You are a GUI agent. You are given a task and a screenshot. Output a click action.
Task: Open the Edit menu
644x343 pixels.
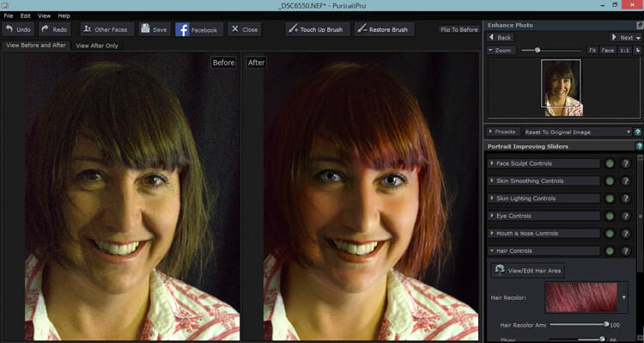tap(26, 15)
